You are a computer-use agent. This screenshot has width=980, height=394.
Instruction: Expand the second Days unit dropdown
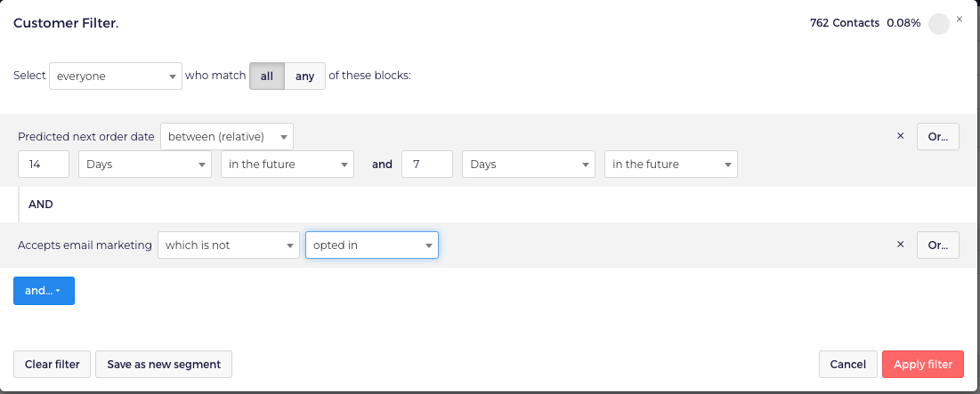[x=529, y=165]
